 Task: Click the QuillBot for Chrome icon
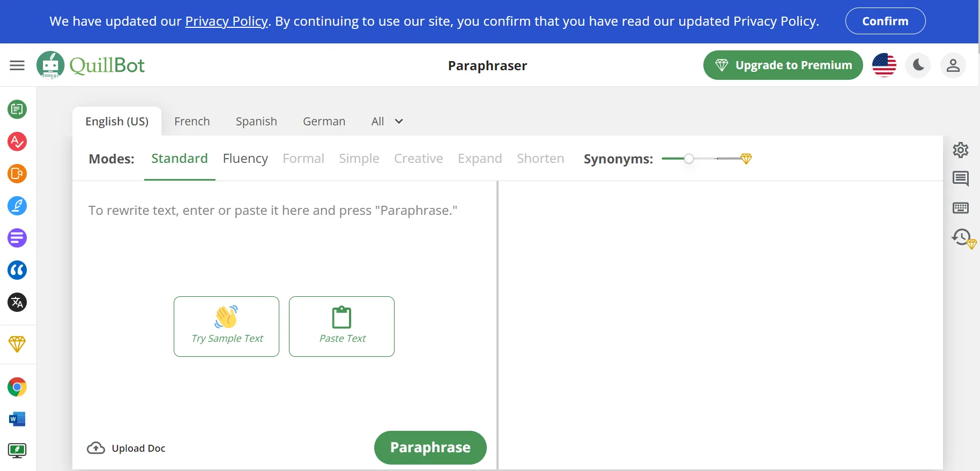[x=17, y=387]
